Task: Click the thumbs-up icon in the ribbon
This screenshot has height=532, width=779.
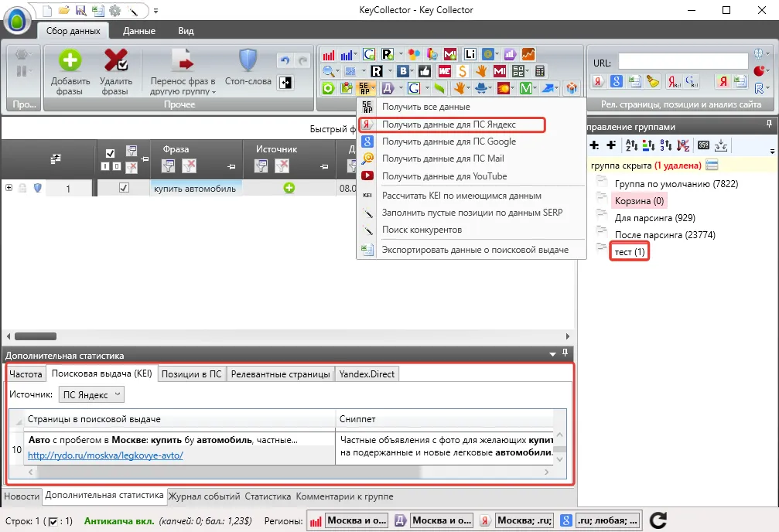Action: (425, 71)
